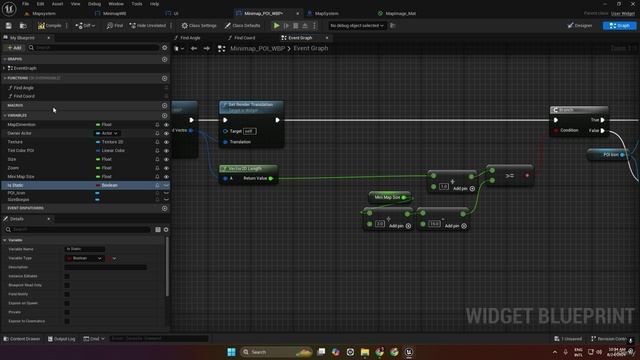Click the bell icon for Tint Color POI variable

[x=157, y=151]
